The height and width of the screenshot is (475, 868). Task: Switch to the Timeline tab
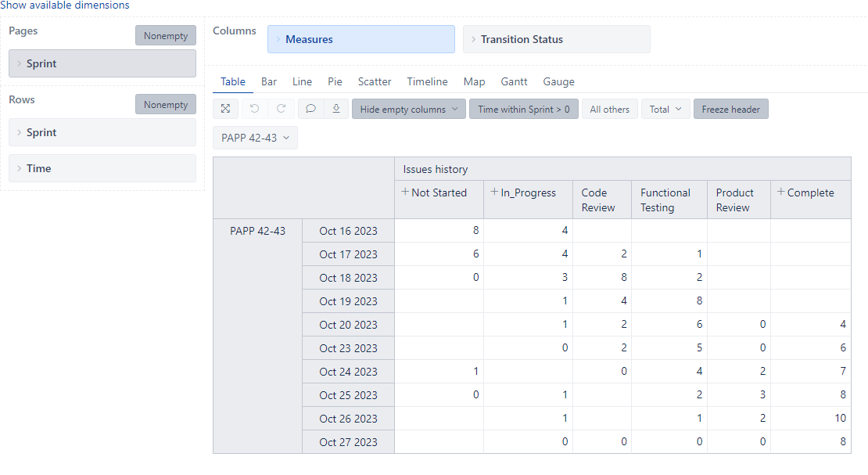[x=427, y=81]
